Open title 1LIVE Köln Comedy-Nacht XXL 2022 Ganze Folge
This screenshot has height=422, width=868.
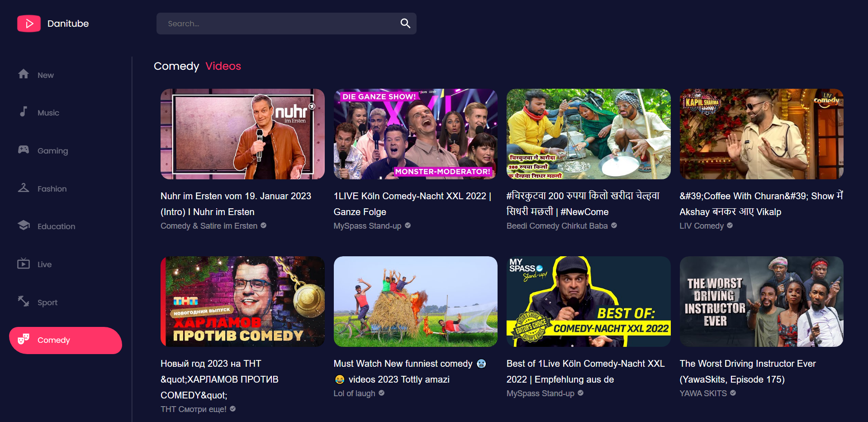coord(413,204)
